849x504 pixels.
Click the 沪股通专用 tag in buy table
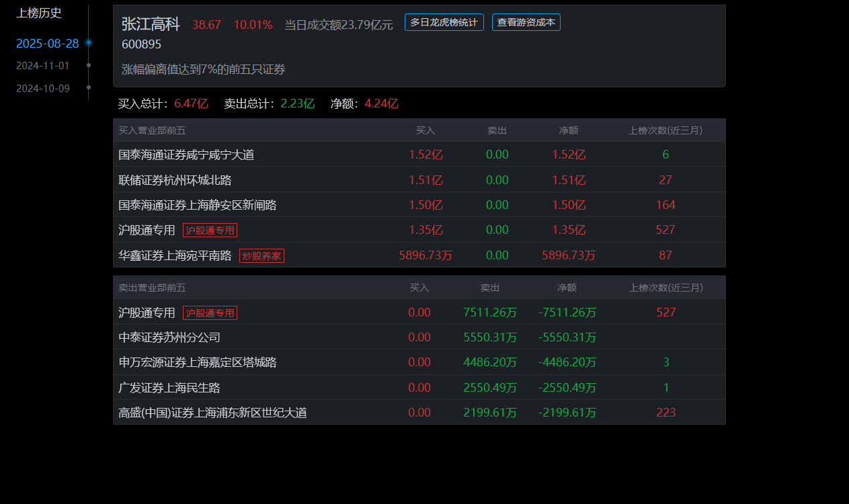click(210, 230)
